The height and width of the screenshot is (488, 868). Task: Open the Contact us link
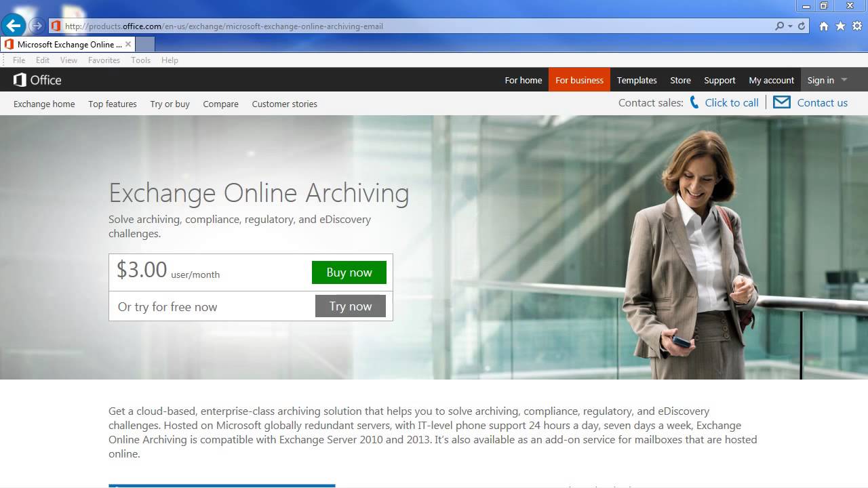[823, 103]
